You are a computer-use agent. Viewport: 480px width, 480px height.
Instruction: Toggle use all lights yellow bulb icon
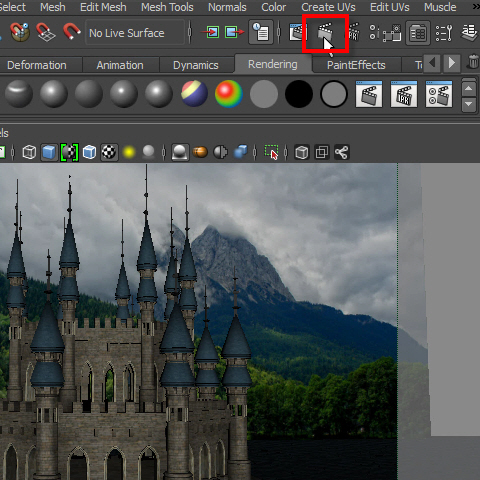click(129, 152)
